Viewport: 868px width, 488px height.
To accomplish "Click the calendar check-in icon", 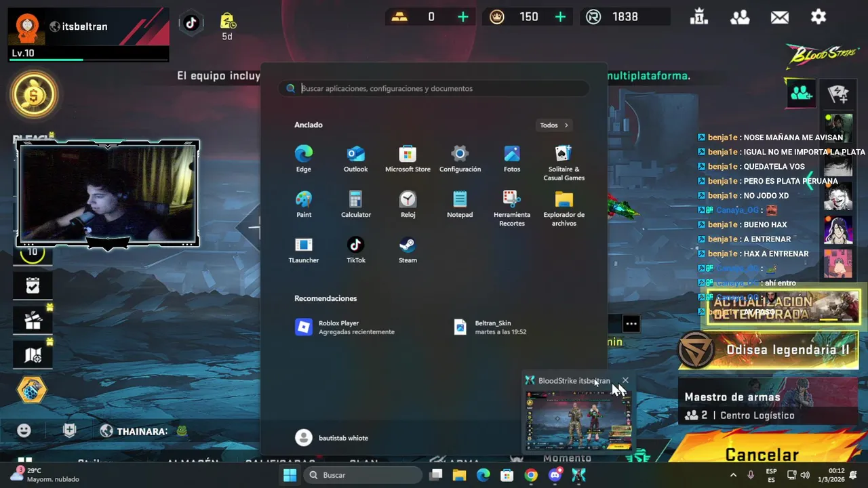I will click(33, 286).
